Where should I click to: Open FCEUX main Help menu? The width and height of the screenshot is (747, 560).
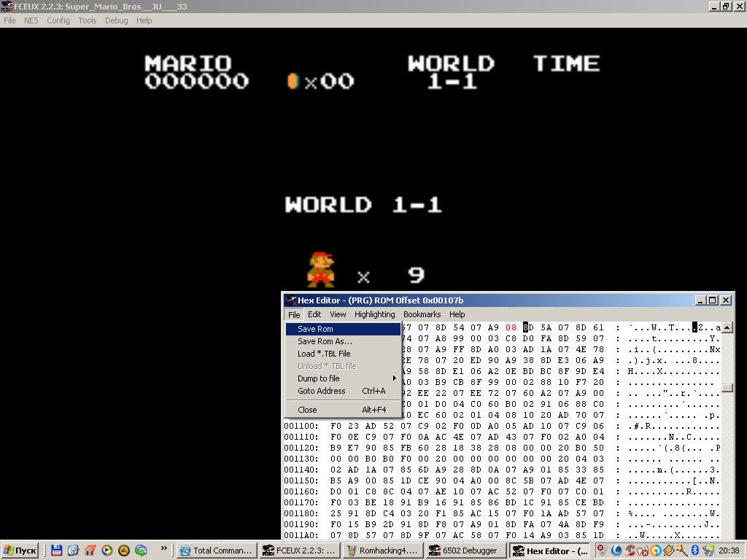144,20
